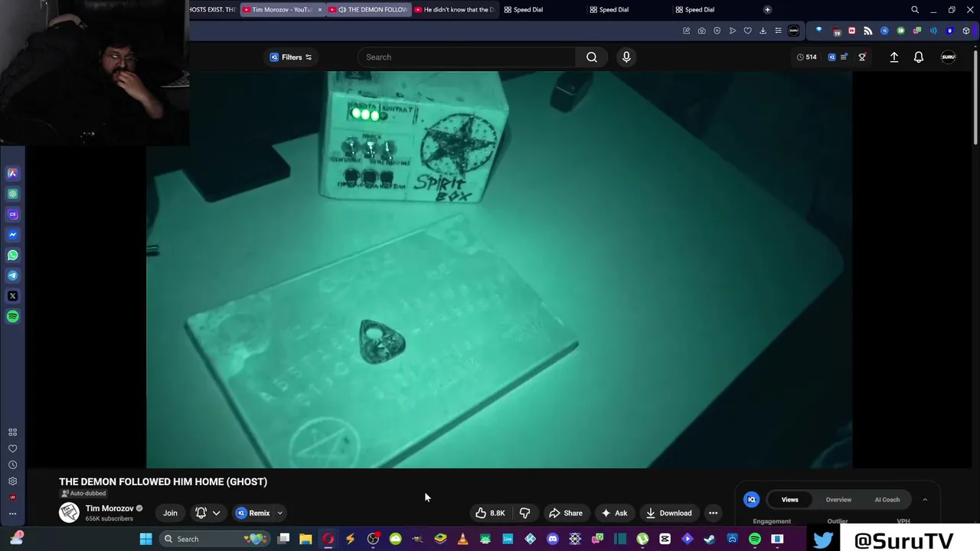Image resolution: width=980 pixels, height=551 pixels.
Task: Open extensions cube icon
Action: click(966, 31)
